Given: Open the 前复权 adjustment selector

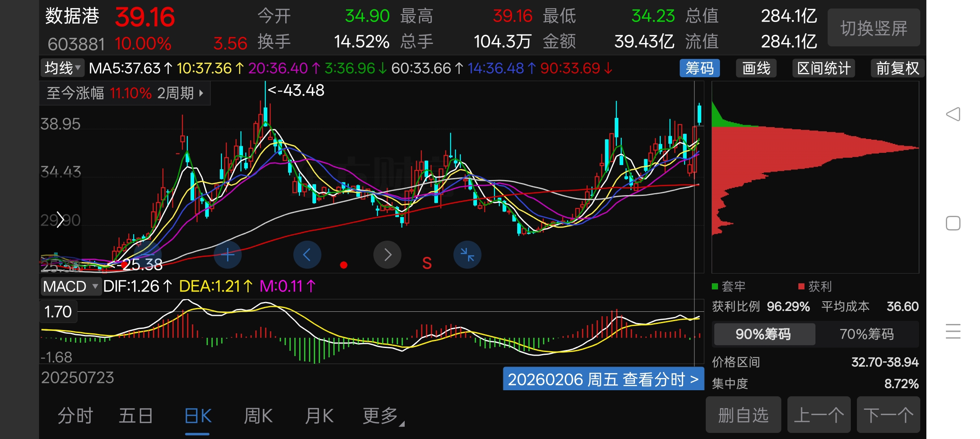Looking at the screenshot, I should coord(897,68).
